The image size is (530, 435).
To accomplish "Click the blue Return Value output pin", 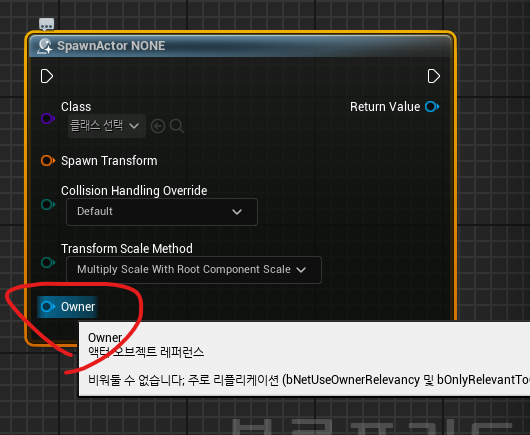I will [432, 107].
